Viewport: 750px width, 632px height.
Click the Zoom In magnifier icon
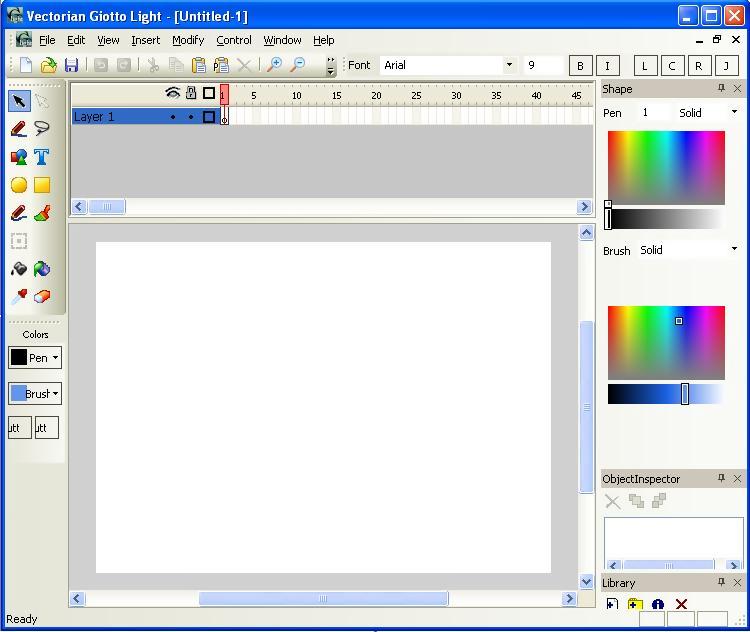pos(274,65)
